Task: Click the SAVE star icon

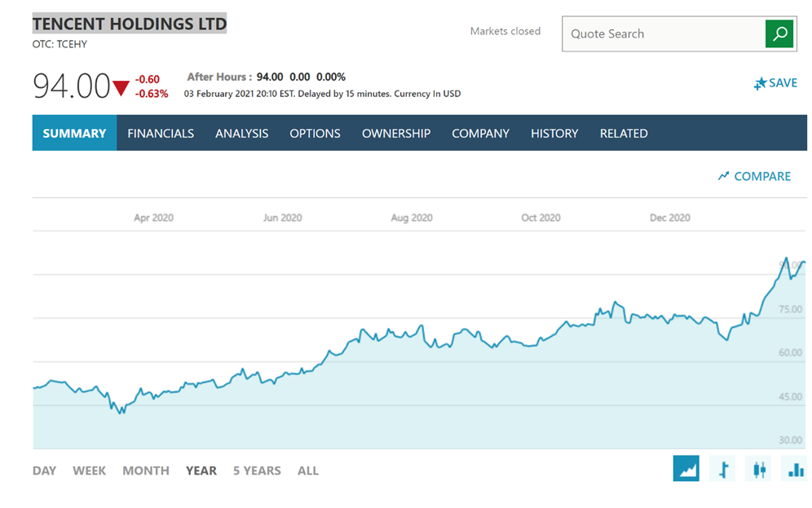Action: click(760, 83)
